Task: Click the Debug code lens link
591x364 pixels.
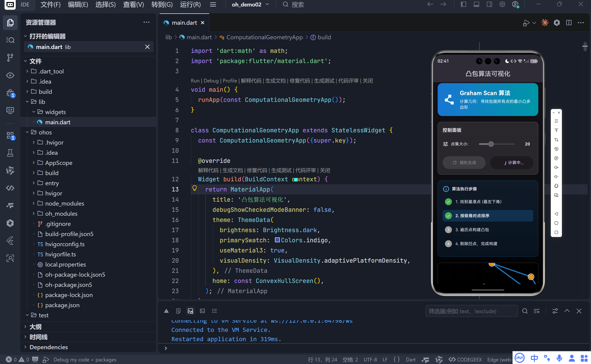Action: (211, 81)
